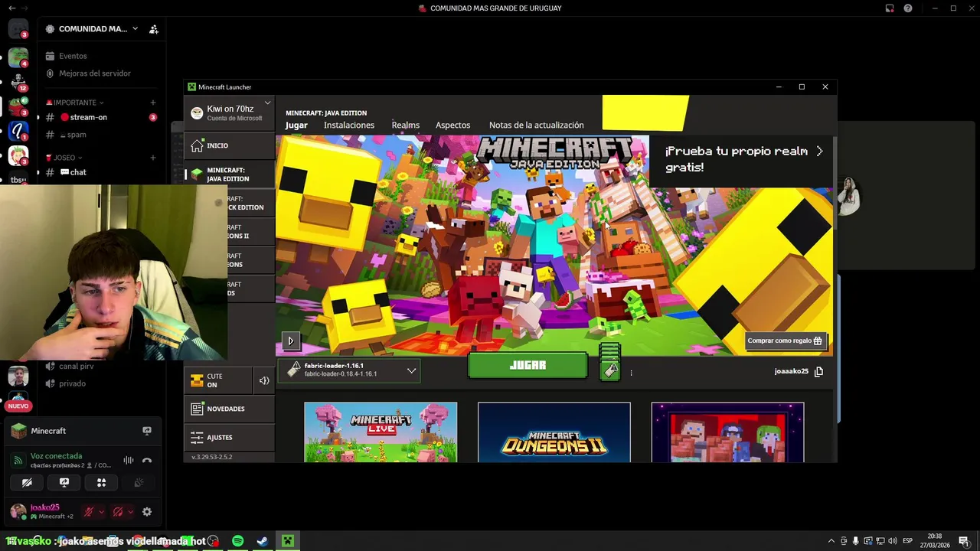
Task: Click the joako25 user profile panel
Action: 42,511
